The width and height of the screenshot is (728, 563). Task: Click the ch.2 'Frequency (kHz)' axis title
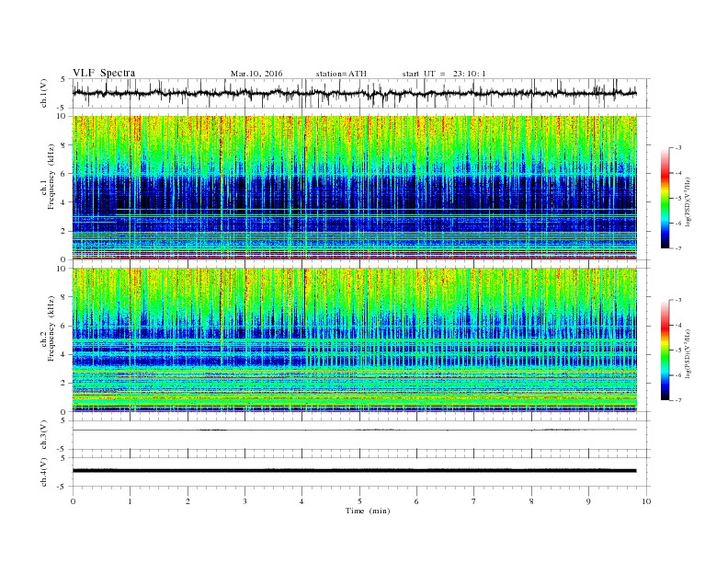tap(51, 328)
